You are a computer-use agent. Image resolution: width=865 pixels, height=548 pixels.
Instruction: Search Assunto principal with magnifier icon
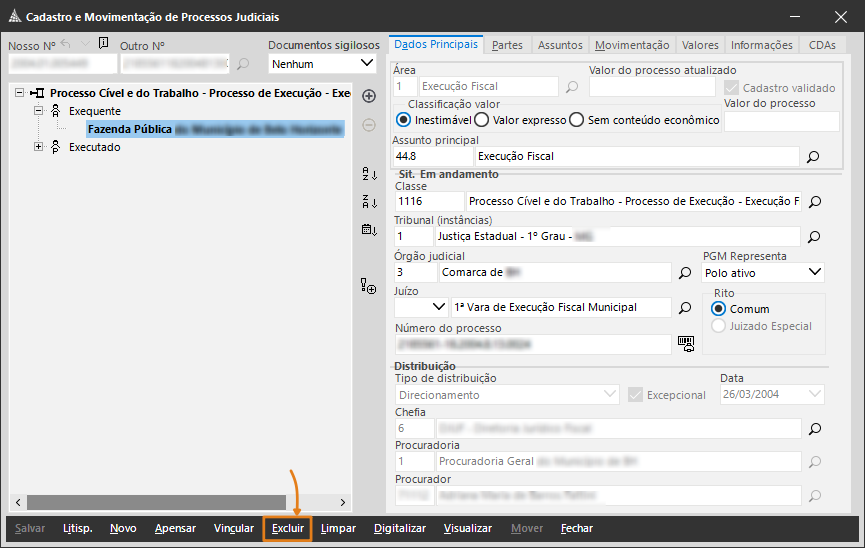coord(814,157)
